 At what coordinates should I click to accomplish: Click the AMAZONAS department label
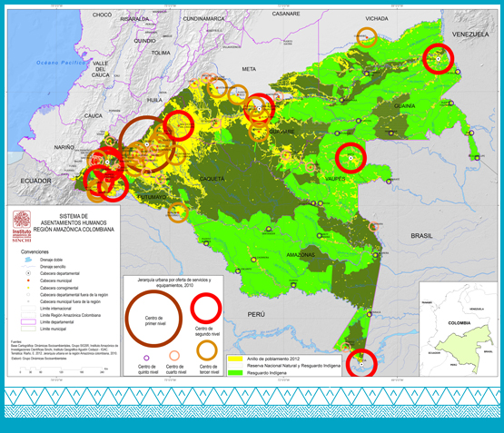[x=301, y=255]
